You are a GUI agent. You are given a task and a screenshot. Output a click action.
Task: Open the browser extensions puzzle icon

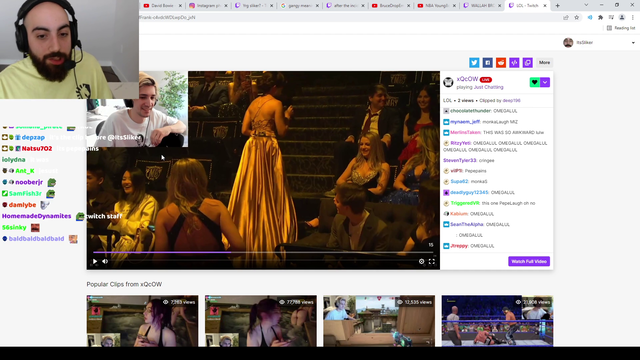[x=600, y=18]
